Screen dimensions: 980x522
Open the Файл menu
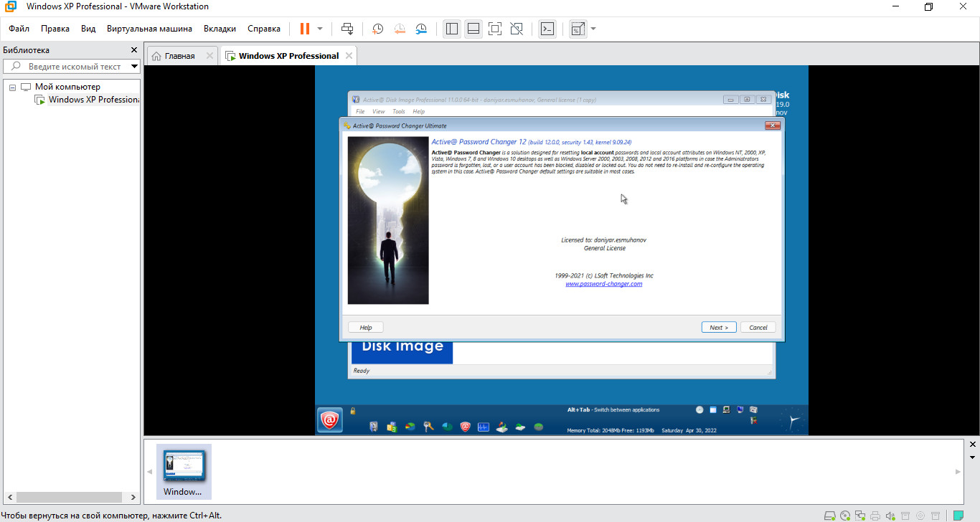point(19,29)
